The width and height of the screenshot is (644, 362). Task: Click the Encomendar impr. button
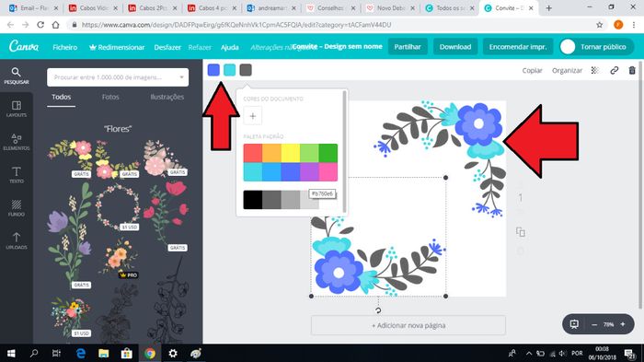tap(518, 46)
